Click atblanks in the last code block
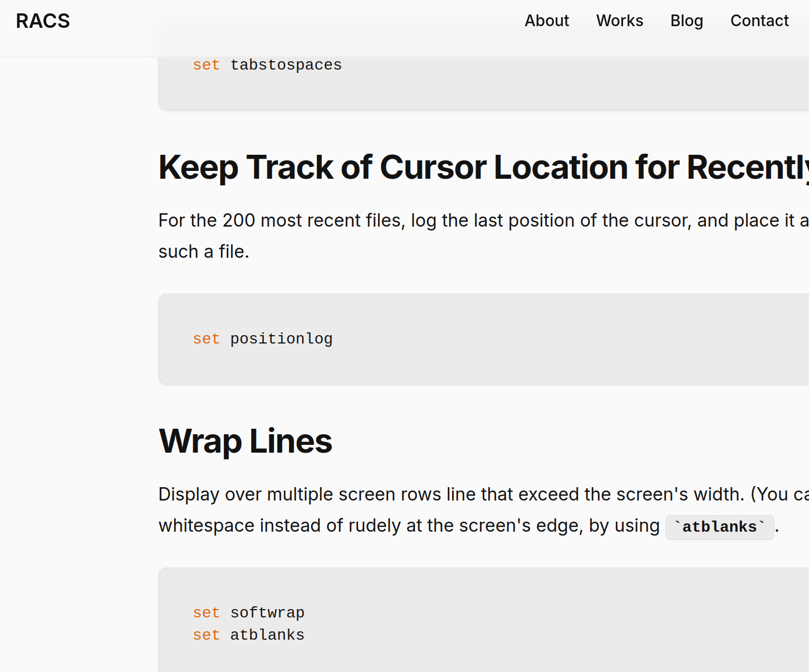 [x=267, y=635]
